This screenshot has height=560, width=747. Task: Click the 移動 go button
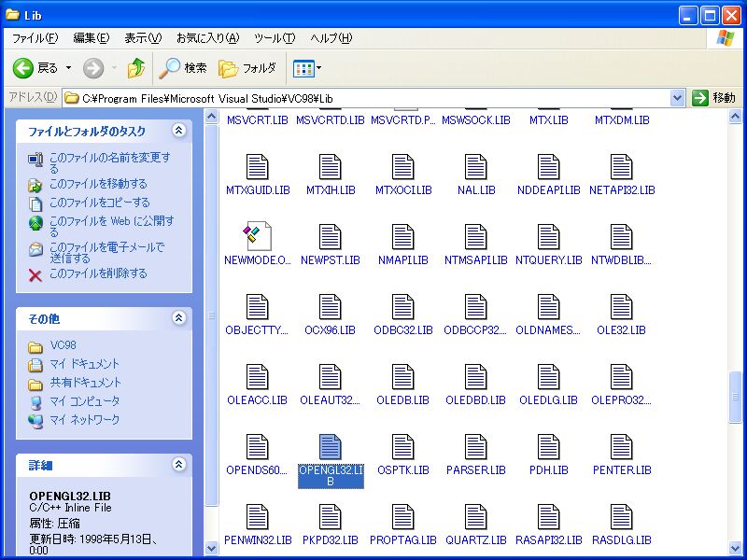[713, 98]
